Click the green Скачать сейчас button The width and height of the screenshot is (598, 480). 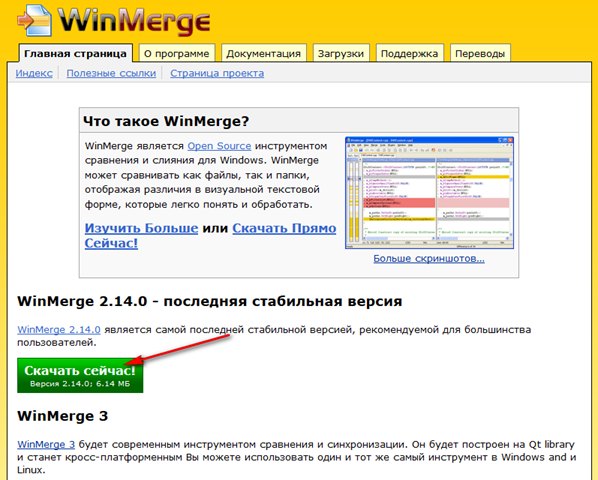(x=80, y=375)
